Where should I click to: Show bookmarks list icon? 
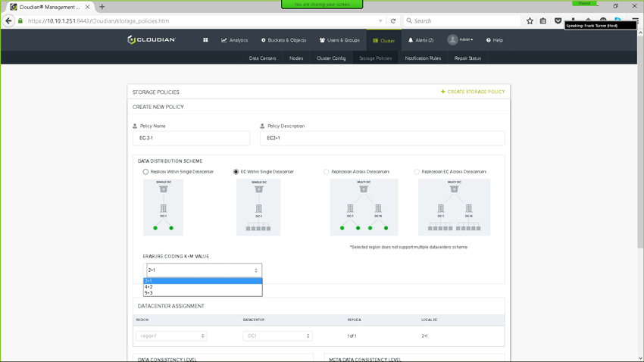tap(543, 21)
